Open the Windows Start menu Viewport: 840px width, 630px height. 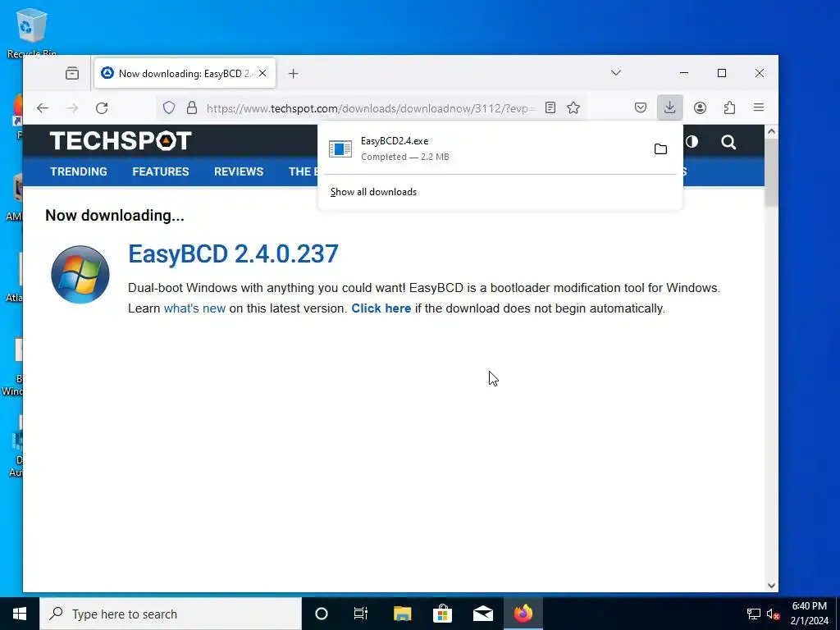coord(20,614)
